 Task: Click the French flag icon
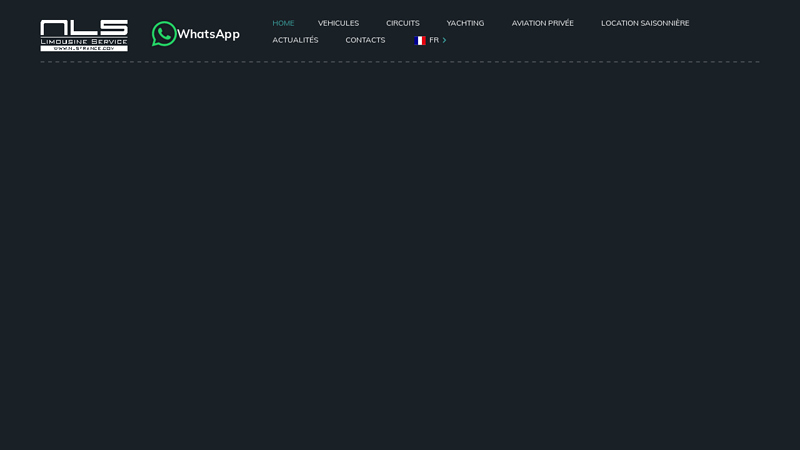pos(419,40)
